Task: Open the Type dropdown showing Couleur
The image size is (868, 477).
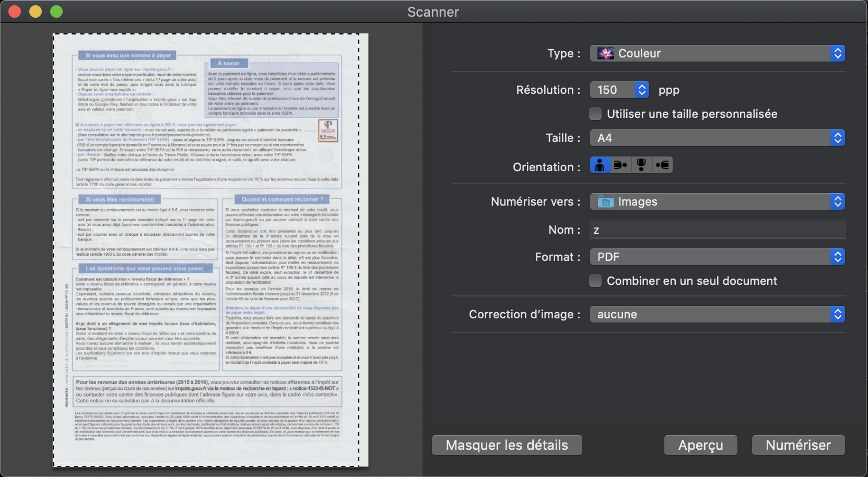Action: pyautogui.click(x=718, y=53)
